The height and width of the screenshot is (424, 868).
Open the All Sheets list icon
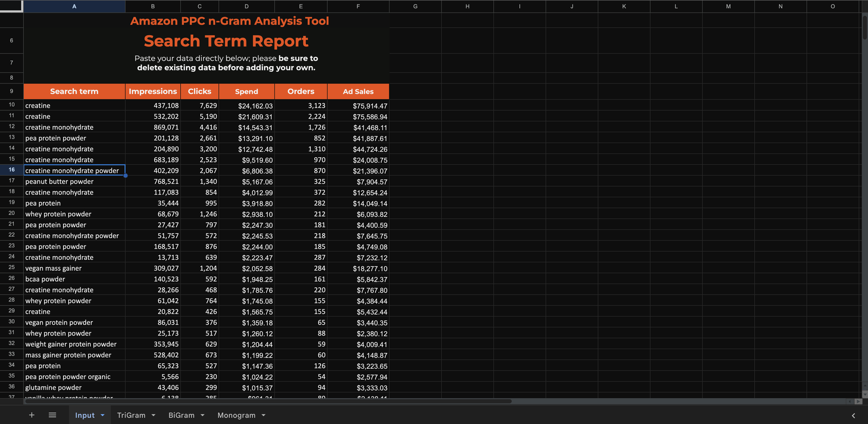53,415
